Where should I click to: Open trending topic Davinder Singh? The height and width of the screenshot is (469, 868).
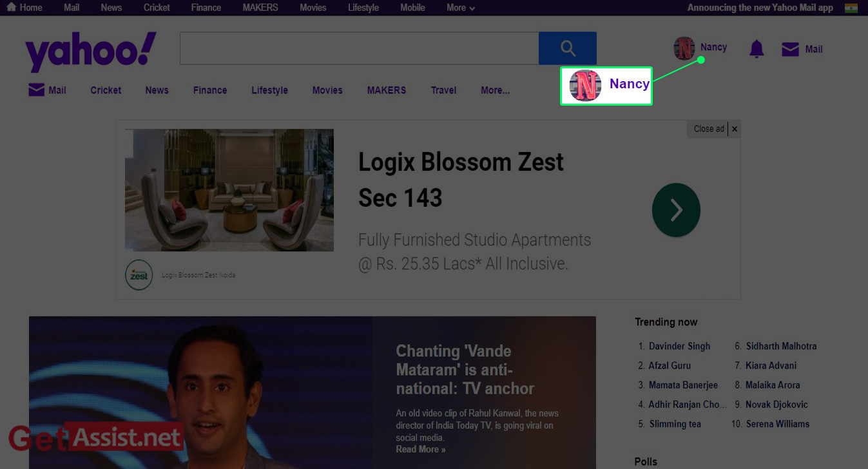679,346
